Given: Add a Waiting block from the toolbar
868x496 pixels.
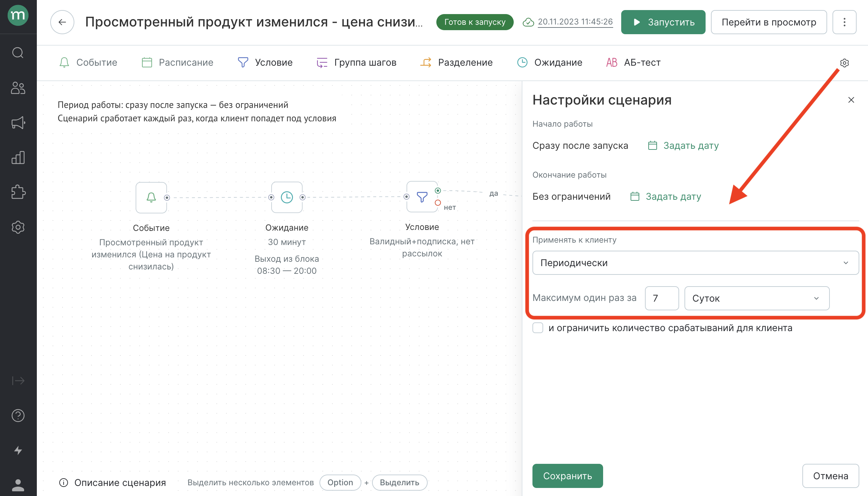Looking at the screenshot, I should click(x=550, y=63).
